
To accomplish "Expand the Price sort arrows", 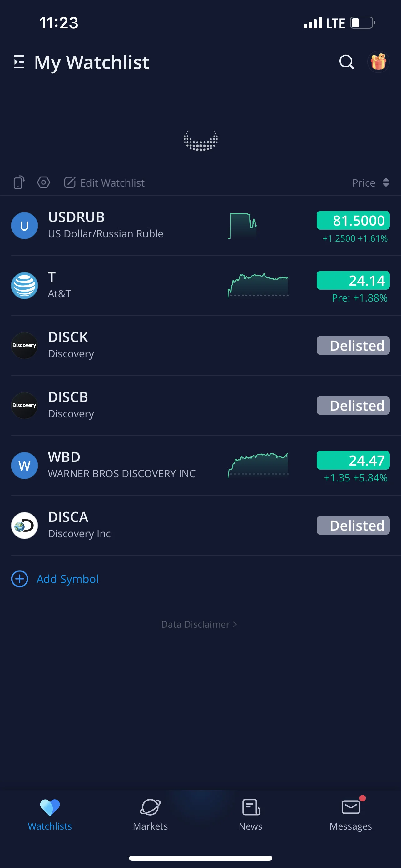I will (x=386, y=183).
